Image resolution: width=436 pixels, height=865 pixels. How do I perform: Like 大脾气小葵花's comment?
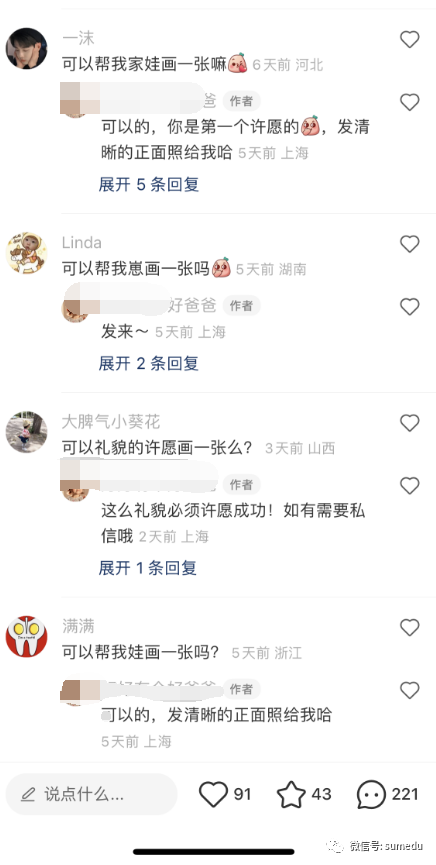coord(410,423)
